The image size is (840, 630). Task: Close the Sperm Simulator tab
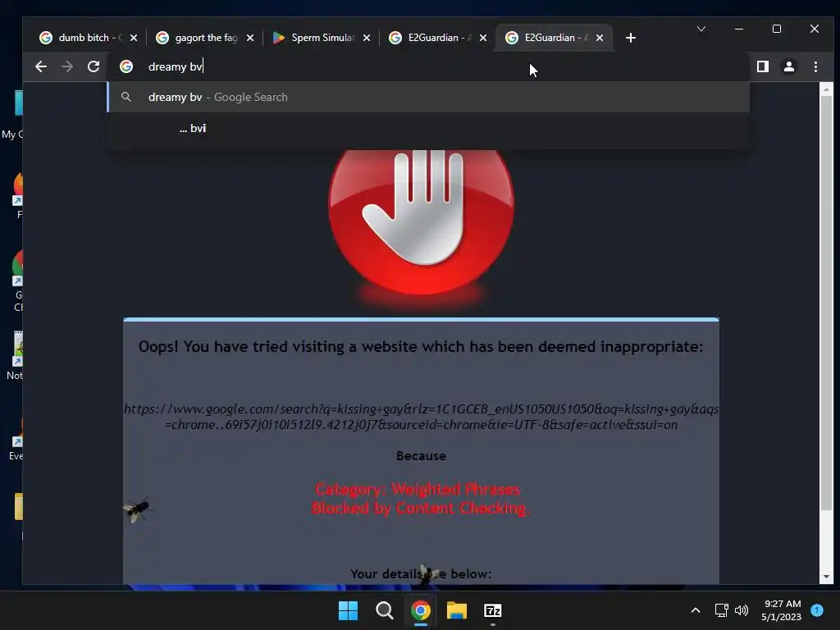coord(367,38)
